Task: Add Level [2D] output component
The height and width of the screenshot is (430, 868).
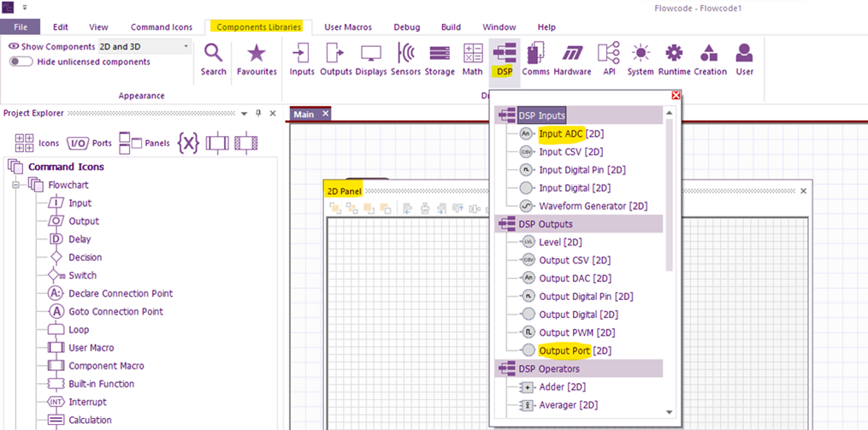Action: 550,242
